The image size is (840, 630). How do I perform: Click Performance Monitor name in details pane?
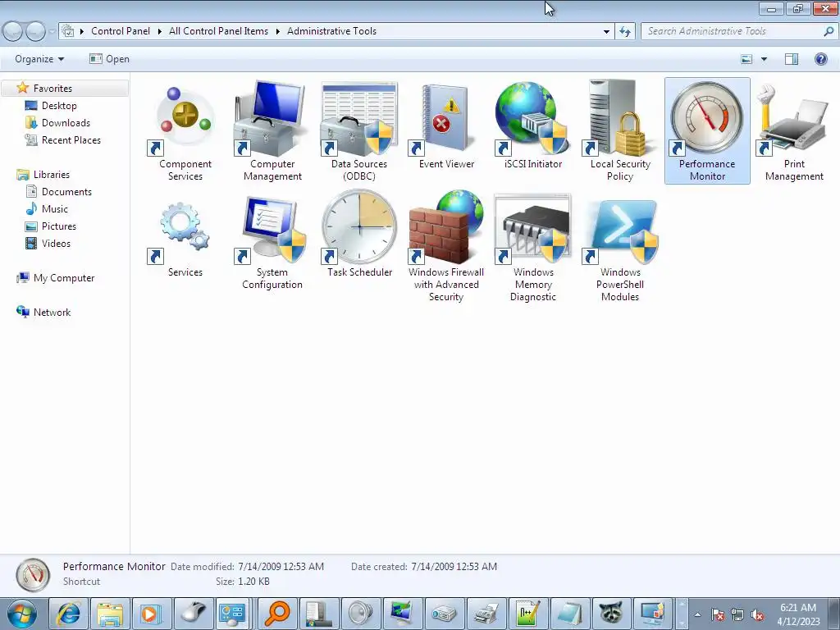[114, 566]
